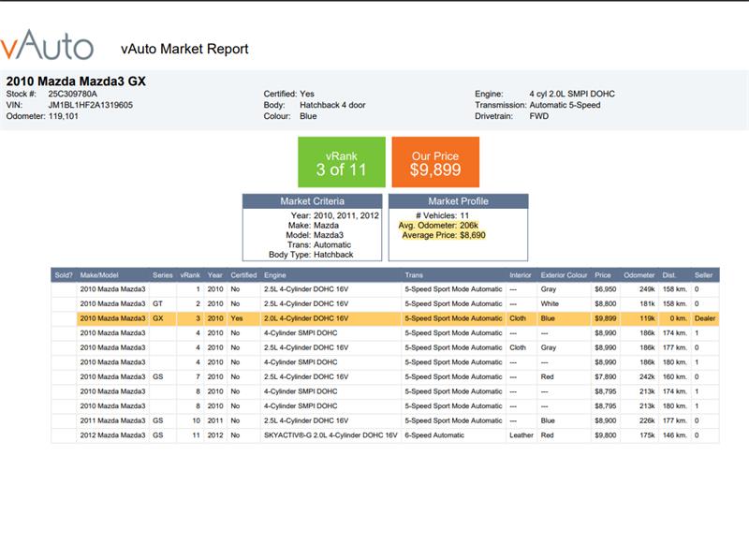The image size is (749, 560).
Task: Click the 2012 Mazda Mazda3 row name
Action: (x=112, y=435)
